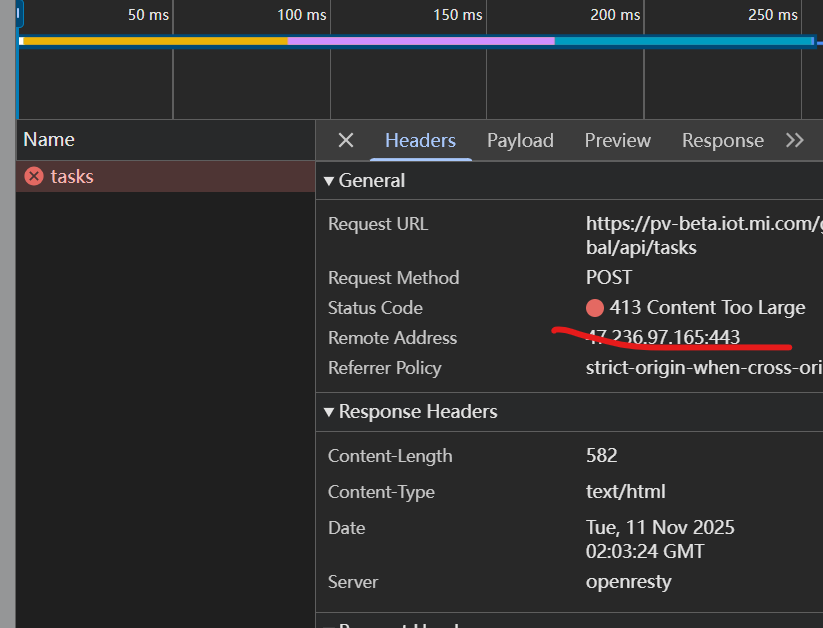The width and height of the screenshot is (823, 628).
Task: Click the red error icon beside tasks
Action: 34,176
